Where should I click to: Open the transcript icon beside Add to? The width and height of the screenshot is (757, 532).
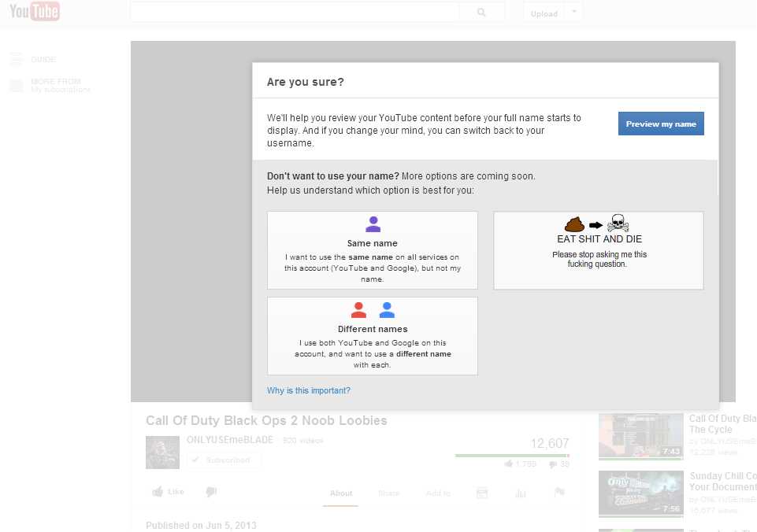click(482, 493)
